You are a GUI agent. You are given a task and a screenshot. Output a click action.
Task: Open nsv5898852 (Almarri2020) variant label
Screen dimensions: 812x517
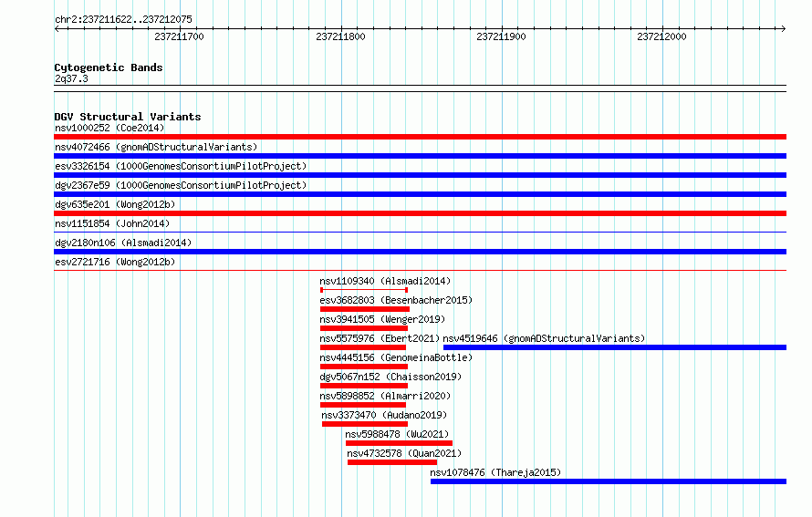click(x=385, y=396)
